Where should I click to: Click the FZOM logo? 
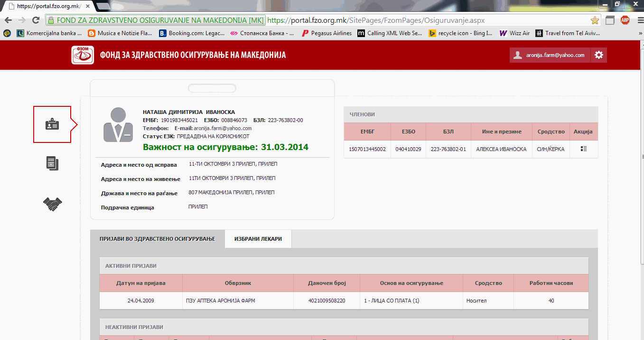[83, 55]
